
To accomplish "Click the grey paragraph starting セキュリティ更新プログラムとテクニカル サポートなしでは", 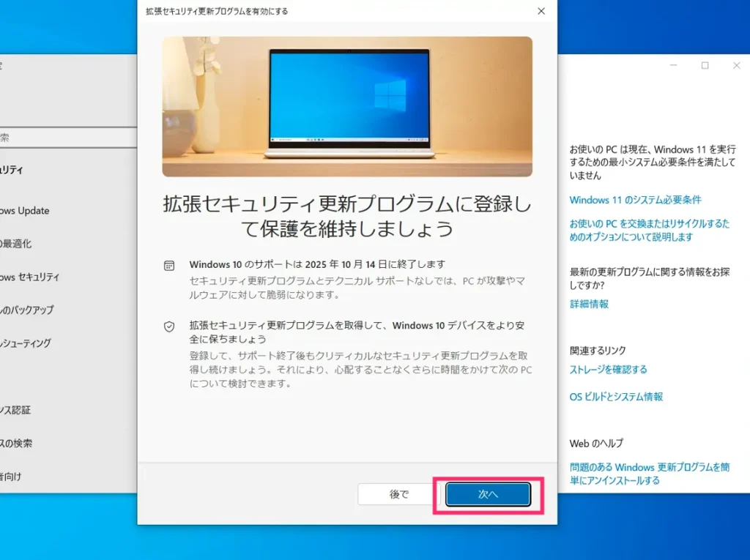I will coord(357,288).
